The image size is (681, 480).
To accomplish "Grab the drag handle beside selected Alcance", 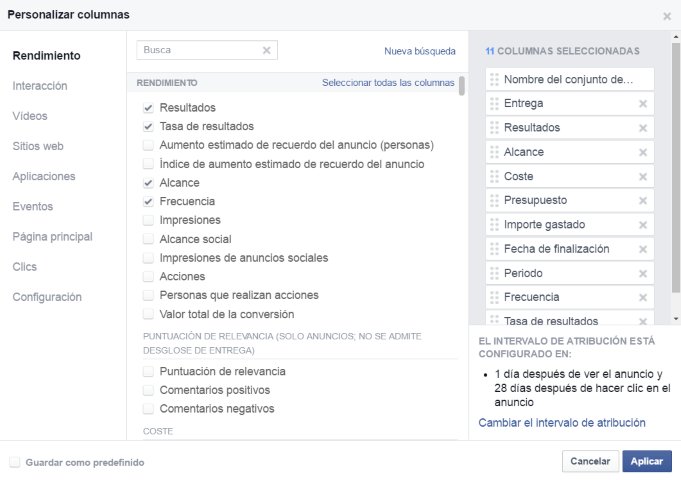I will (494, 152).
